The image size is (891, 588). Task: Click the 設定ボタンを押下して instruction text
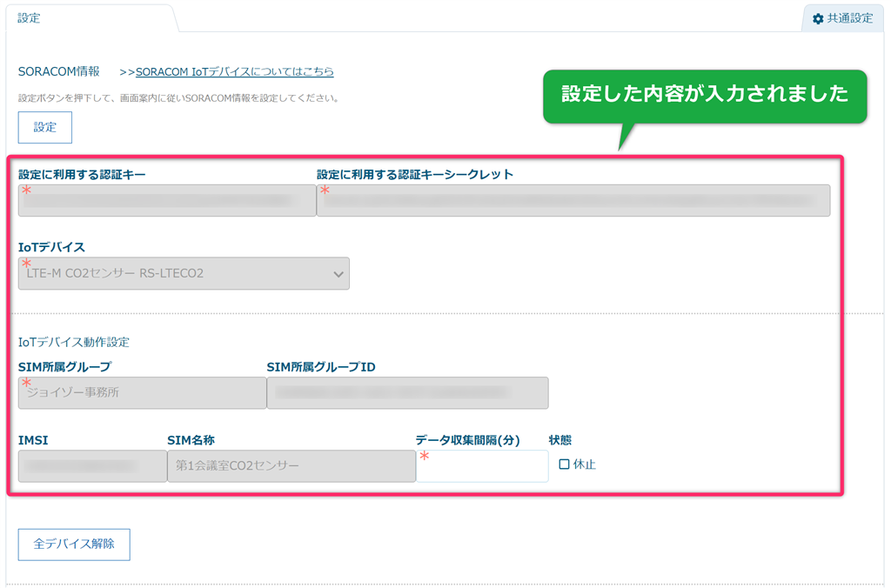tap(178, 97)
